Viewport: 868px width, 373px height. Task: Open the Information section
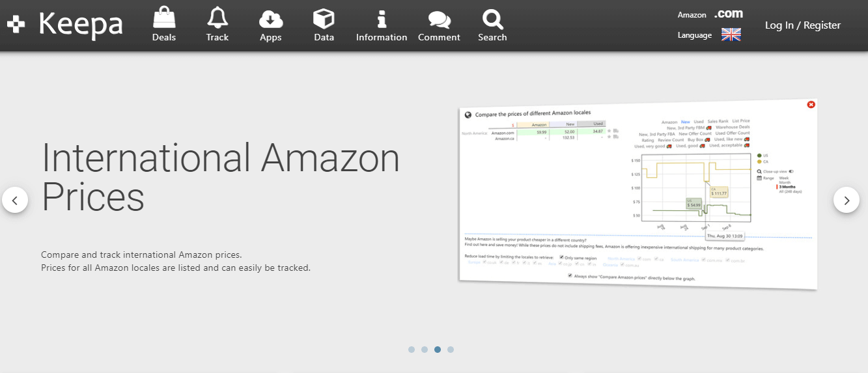pyautogui.click(x=382, y=25)
